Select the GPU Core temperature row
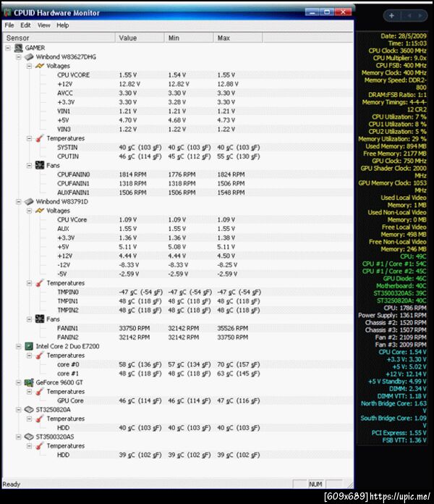The height and width of the screenshot is (504, 434). click(x=70, y=400)
